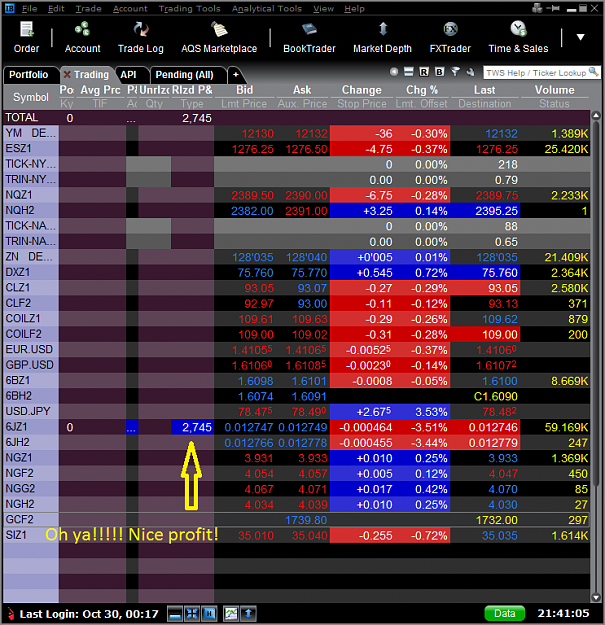The width and height of the screenshot is (605, 625).
Task: Open Market Depth tool
Action: click(x=382, y=37)
